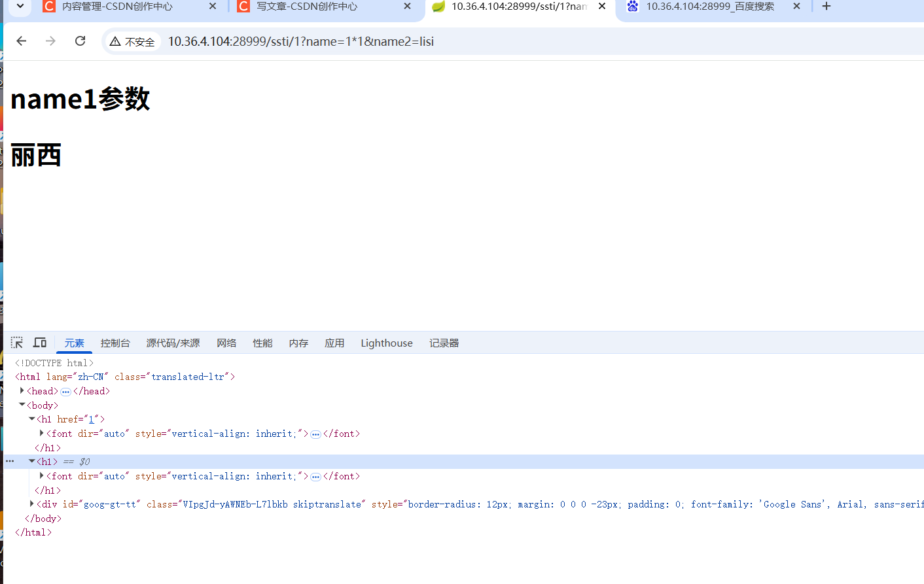Screen dimensions: 924x584
Task: Close the active 10.36.4.104:28999/ssti tab
Action: coord(602,6)
